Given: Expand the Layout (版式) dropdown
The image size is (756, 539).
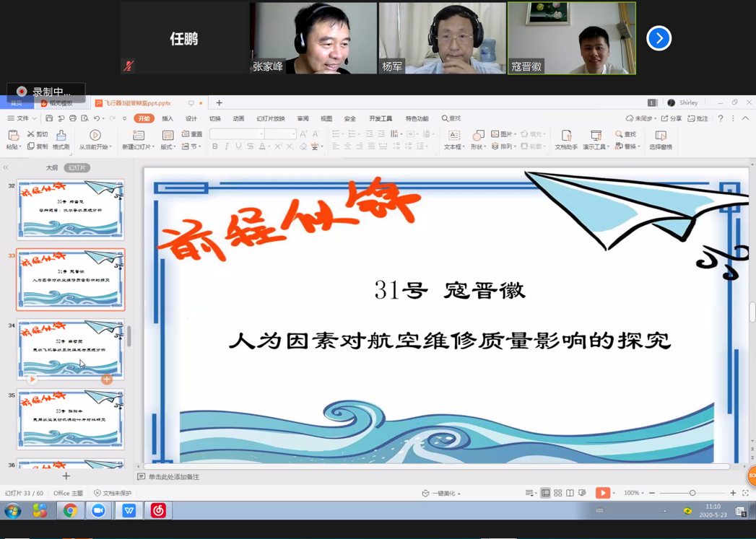Looking at the screenshot, I should (x=168, y=146).
